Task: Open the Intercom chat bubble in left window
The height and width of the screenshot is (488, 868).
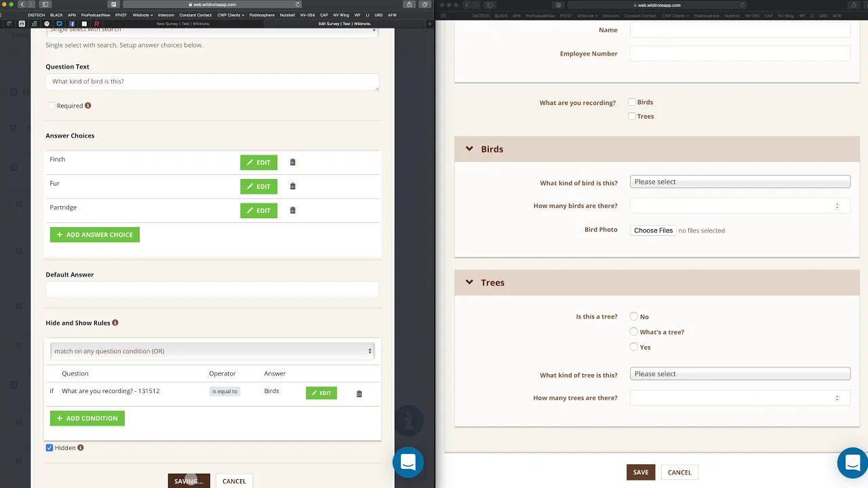Action: click(408, 462)
